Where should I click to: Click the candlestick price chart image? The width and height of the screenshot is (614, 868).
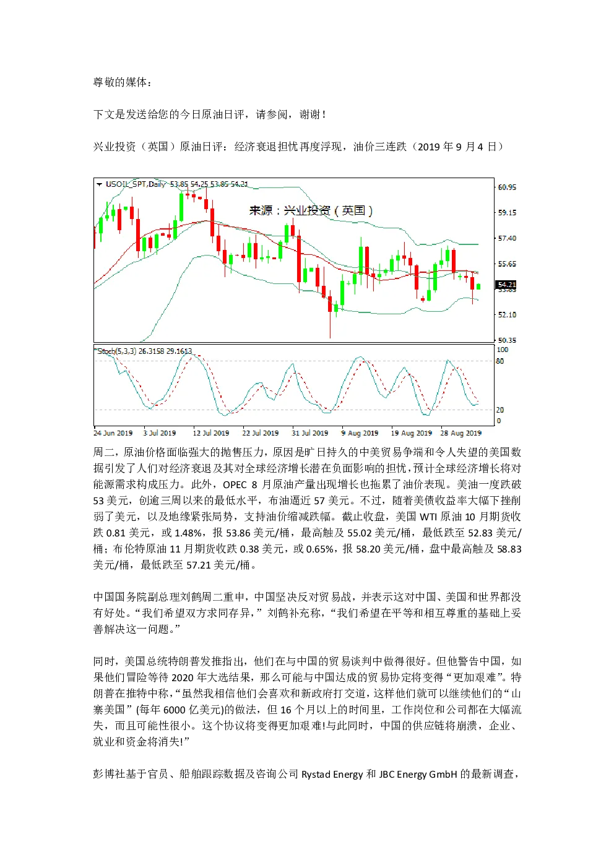(295, 260)
